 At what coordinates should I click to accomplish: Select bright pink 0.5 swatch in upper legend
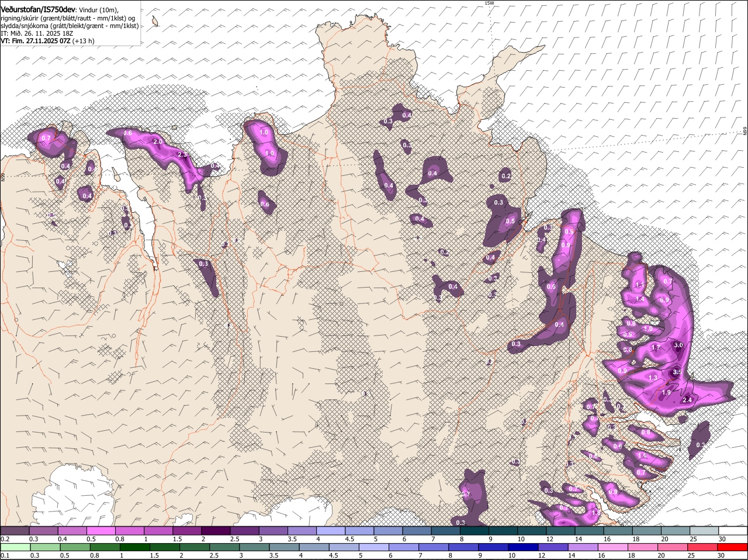coord(101,530)
